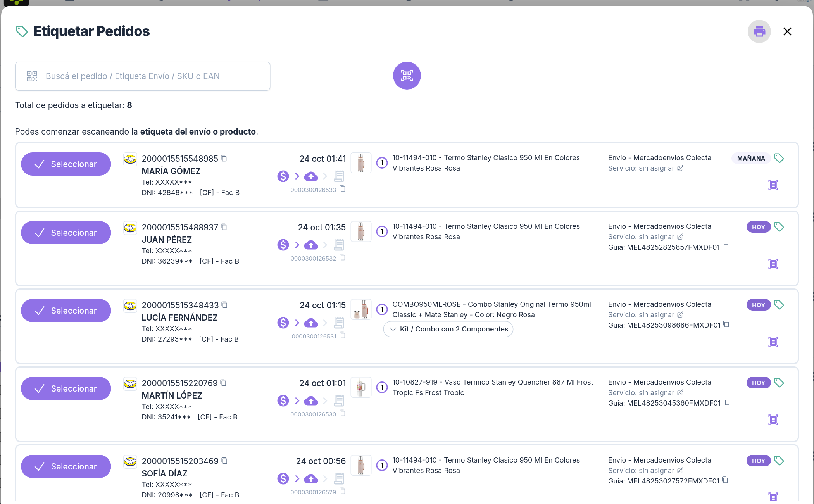Click the MAÑANA badge

click(751, 158)
